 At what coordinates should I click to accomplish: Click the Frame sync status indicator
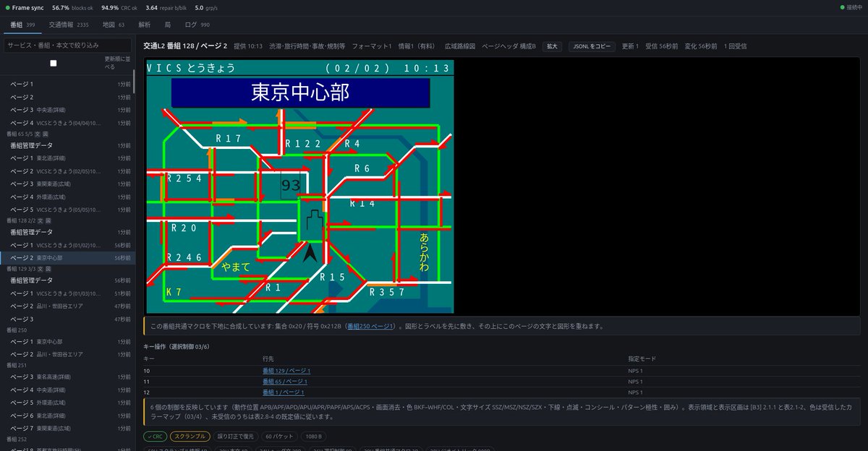click(25, 7)
